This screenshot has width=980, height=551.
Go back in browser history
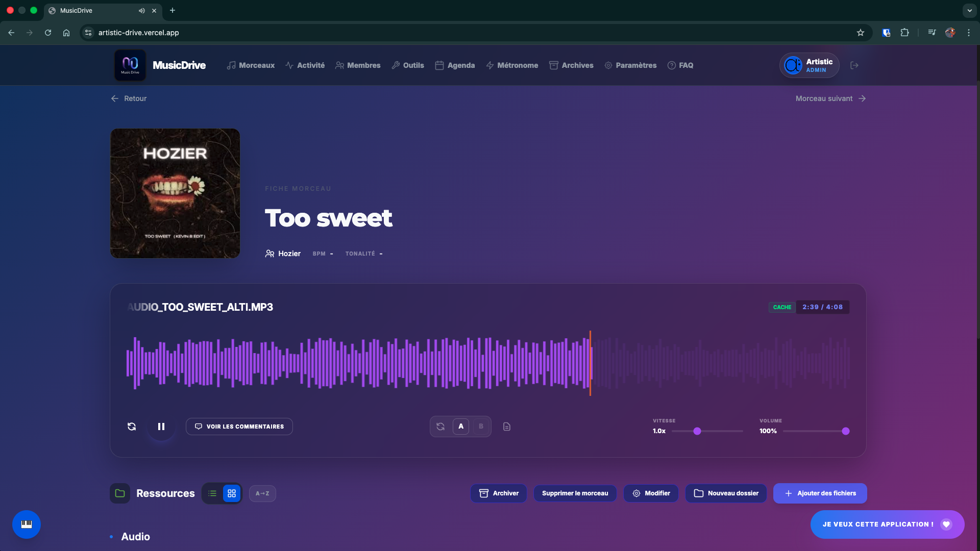coord(11,33)
